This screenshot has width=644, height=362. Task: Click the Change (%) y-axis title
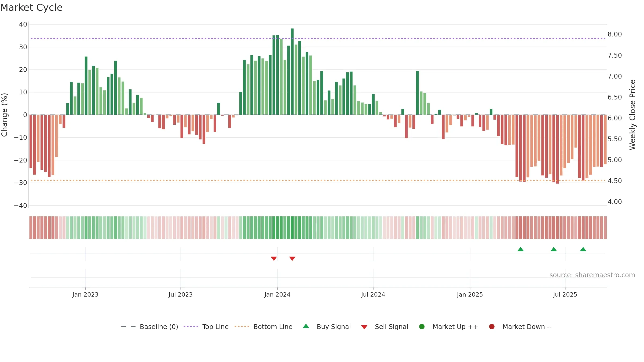point(4,115)
